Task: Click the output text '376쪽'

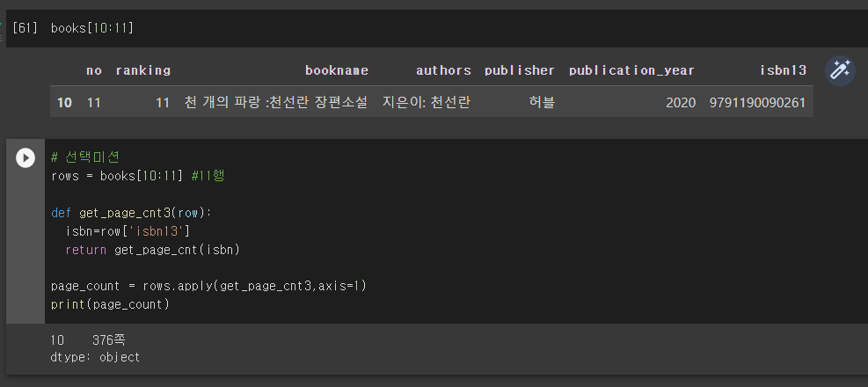Action: 109,340
